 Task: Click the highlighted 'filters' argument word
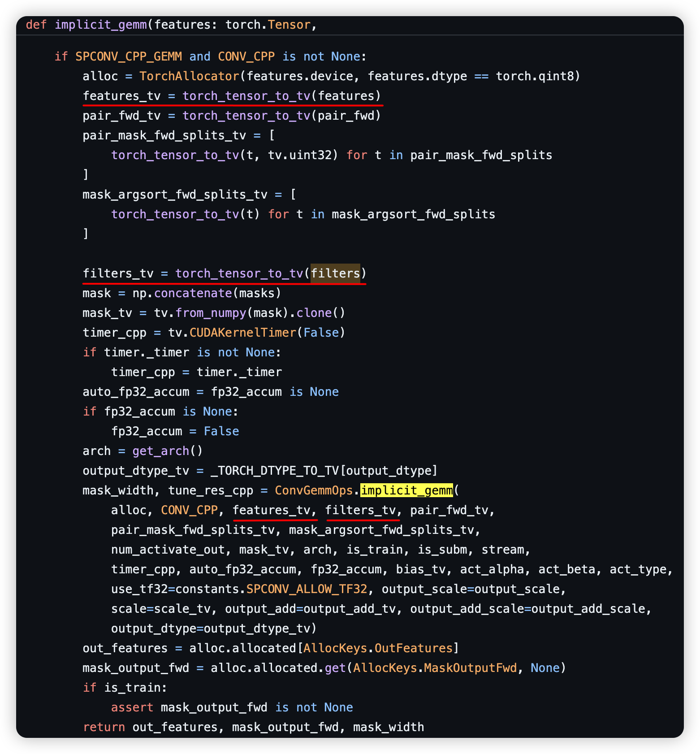tap(336, 273)
